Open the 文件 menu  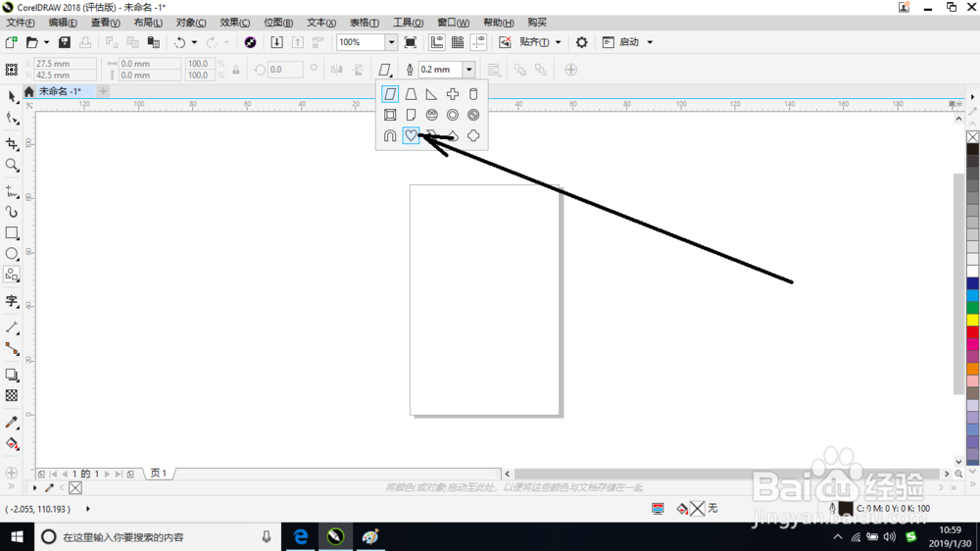point(21,23)
